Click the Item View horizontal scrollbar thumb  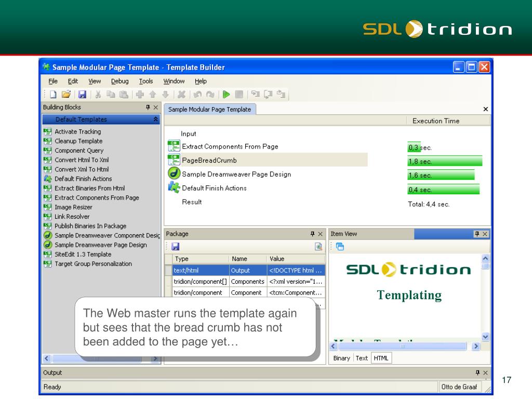(403, 346)
